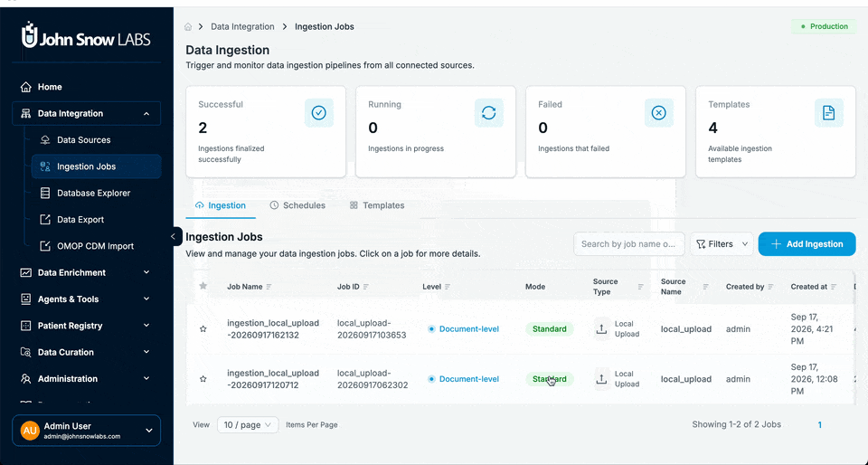Change the 10 / page items selector

coord(248,425)
